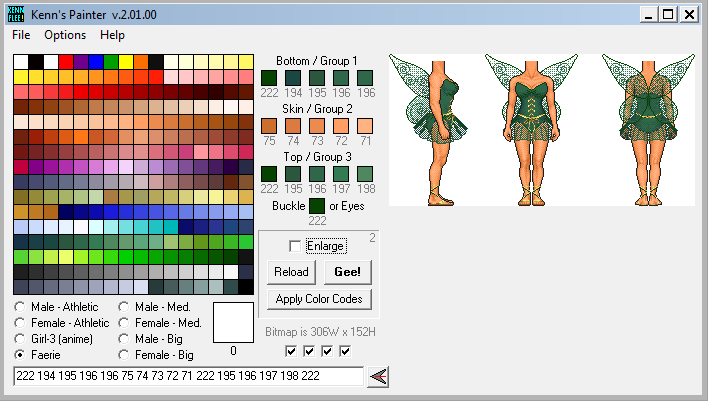Screen dimensions: 708x401
Task: Pick Bottom / Group 1 swatch labeled 194
Action: (293, 78)
